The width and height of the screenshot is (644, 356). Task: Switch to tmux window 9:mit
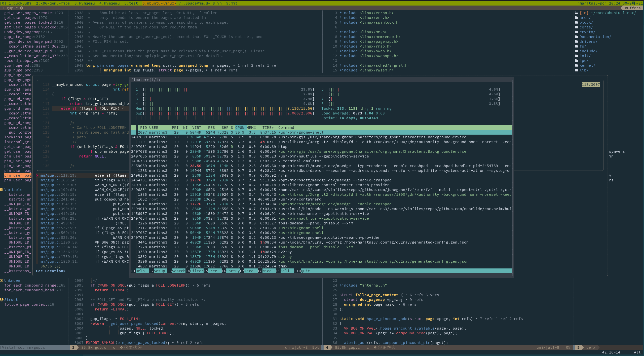[x=232, y=3]
